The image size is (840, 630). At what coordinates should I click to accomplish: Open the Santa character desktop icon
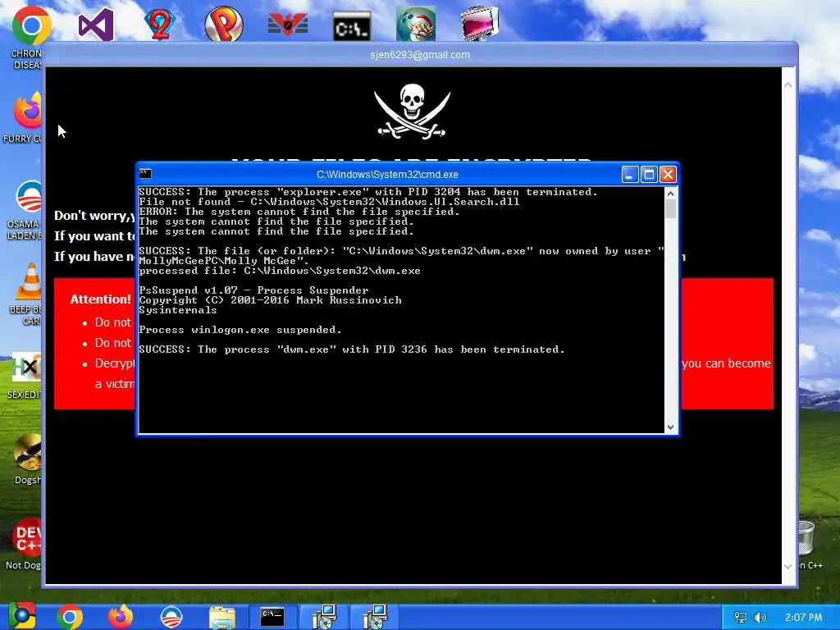(416, 24)
